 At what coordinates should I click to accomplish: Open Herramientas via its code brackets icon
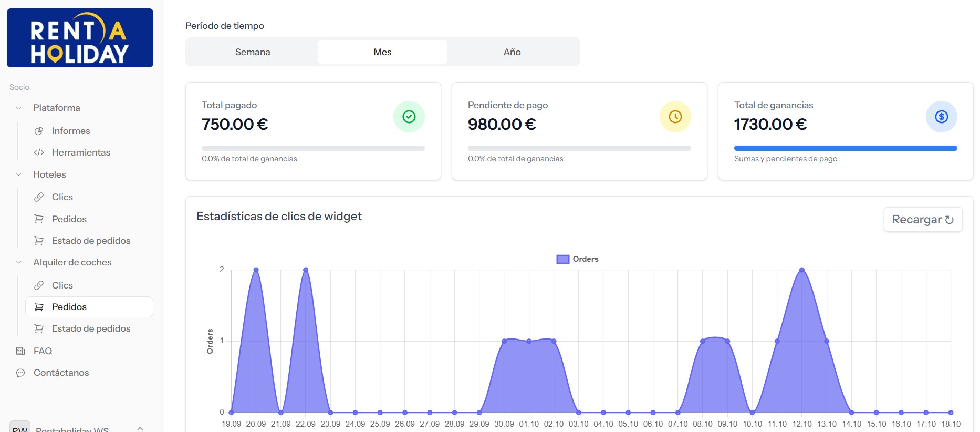click(39, 152)
